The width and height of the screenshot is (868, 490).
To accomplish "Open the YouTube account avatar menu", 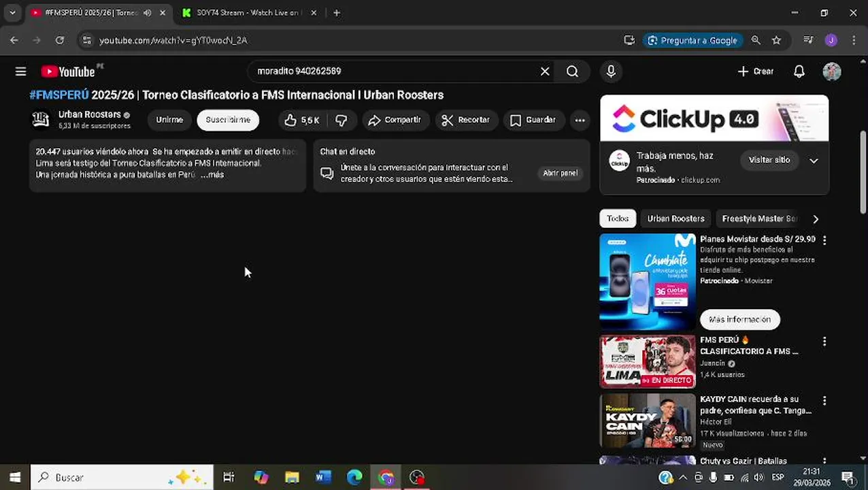I will point(831,71).
